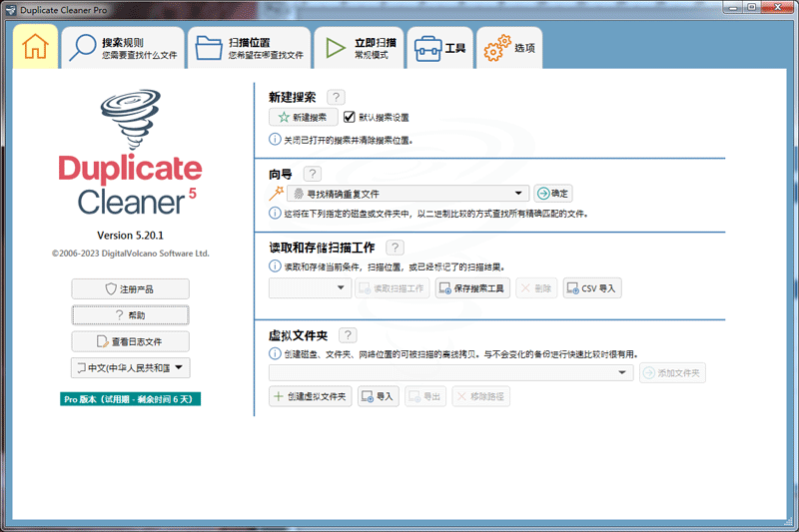The height and width of the screenshot is (532, 799).
Task: Click the Pro 版本 trial status banner
Action: (131, 399)
